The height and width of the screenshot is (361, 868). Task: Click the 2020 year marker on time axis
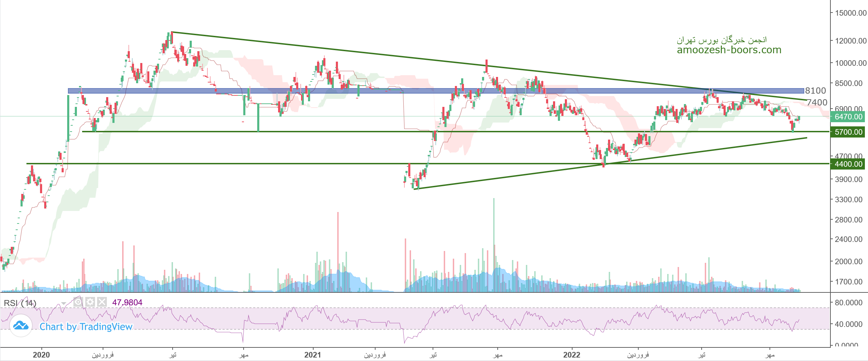(x=41, y=355)
